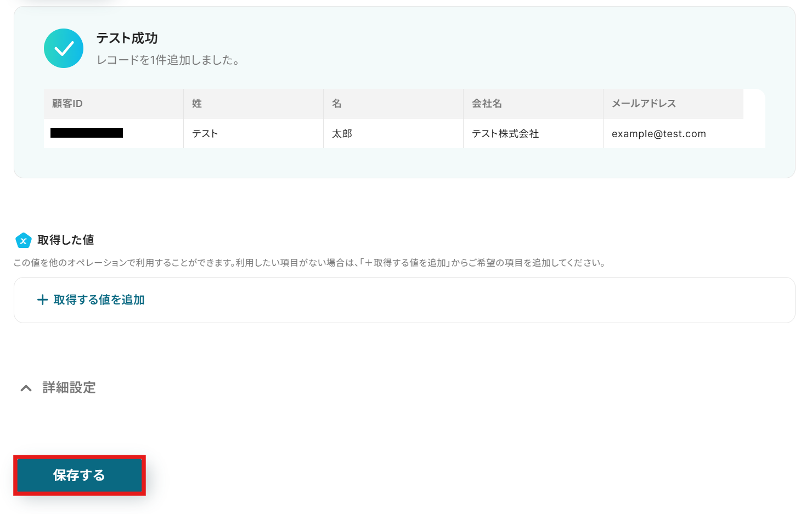Image resolution: width=812 pixels, height=514 pixels.
Task: Click the 太郎 cell under 名
Action: [x=393, y=133]
